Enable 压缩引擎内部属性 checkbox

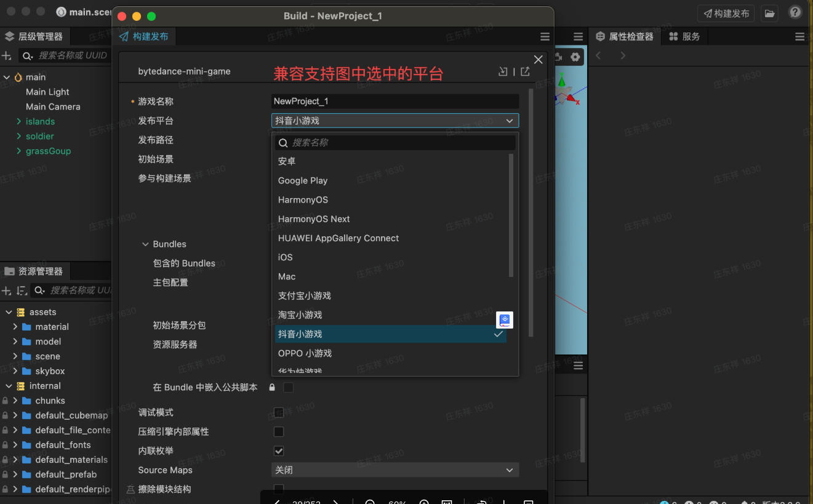pyautogui.click(x=279, y=432)
